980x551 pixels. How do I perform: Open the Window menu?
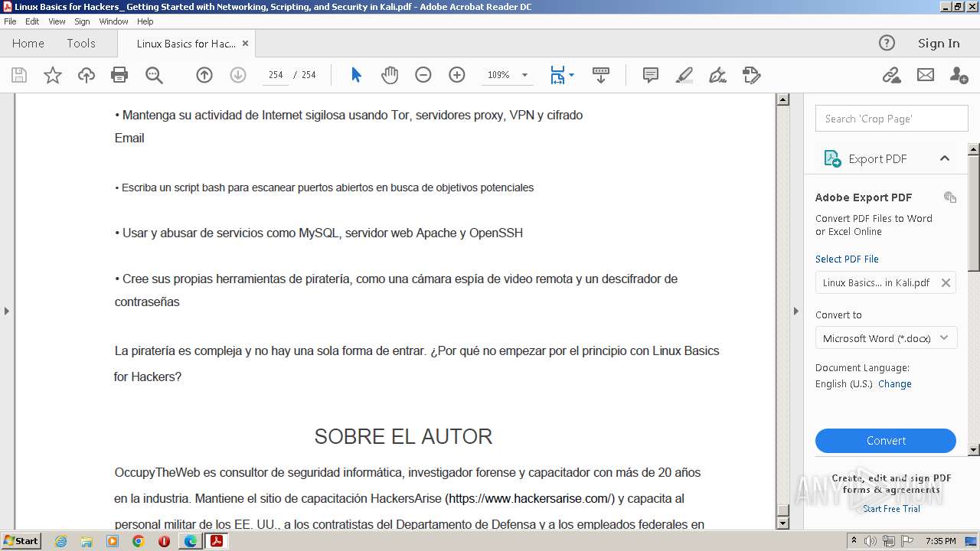point(113,21)
